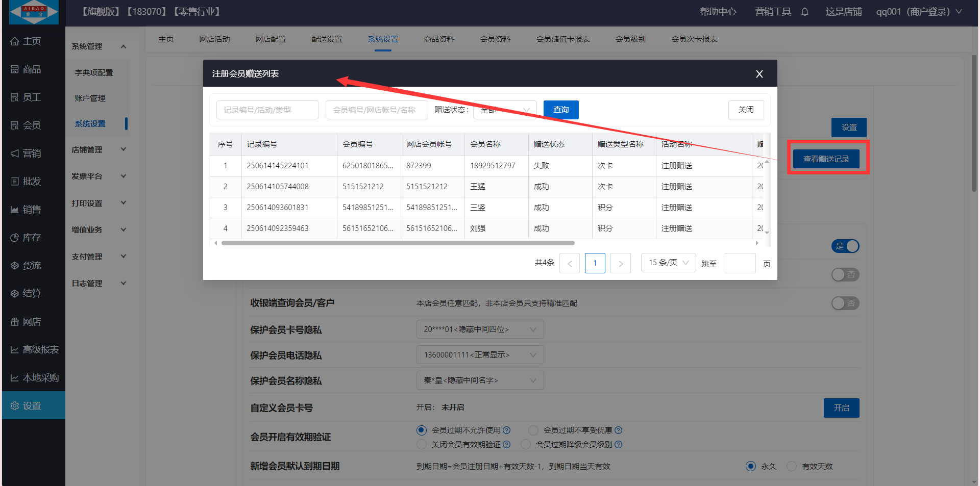This screenshot has height=486, width=980.
Task: Click the table horizontal scrollbar
Action: [x=398, y=243]
